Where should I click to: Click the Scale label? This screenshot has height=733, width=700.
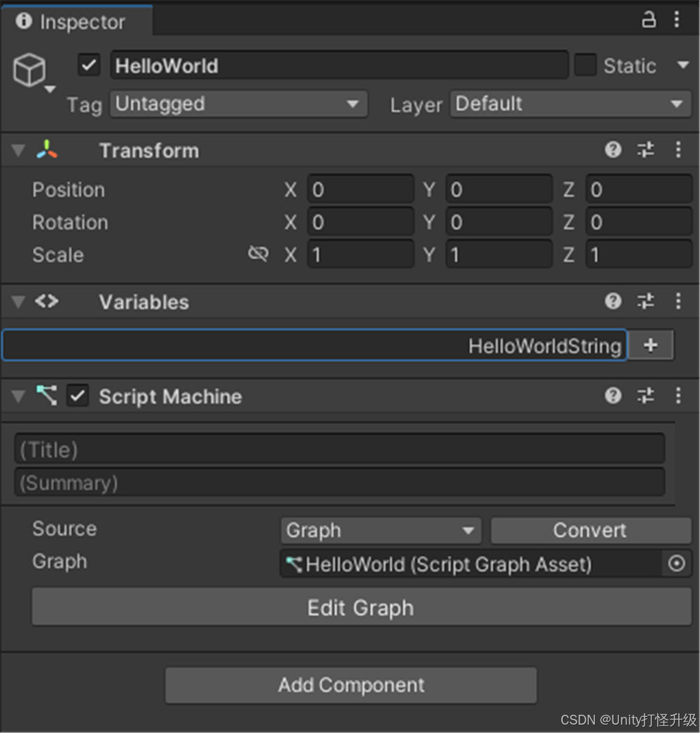[58, 256]
